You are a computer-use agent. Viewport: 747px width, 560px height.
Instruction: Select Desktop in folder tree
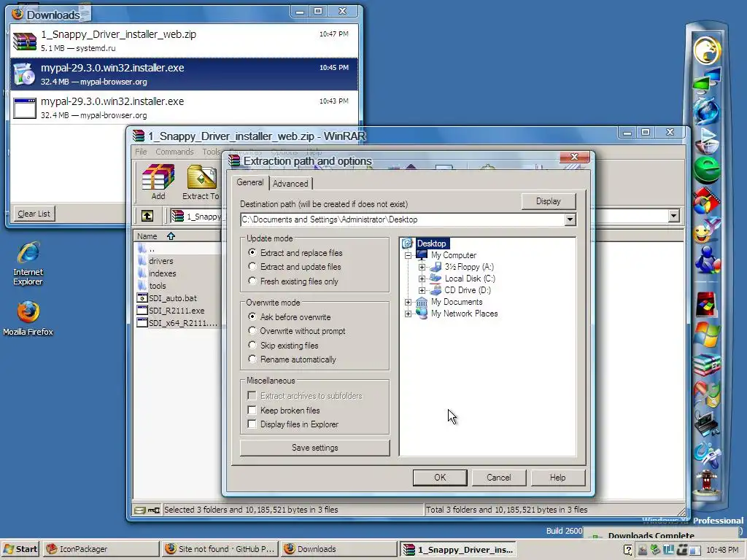tap(431, 244)
